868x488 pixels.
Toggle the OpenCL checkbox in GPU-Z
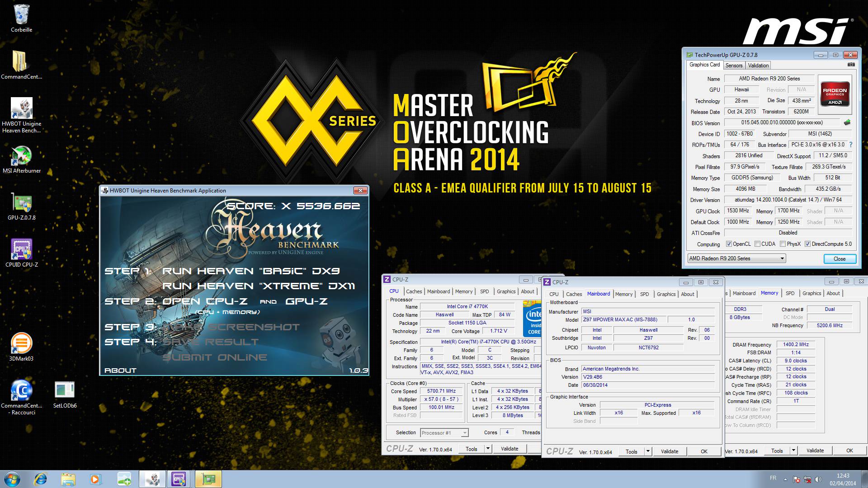coord(729,244)
